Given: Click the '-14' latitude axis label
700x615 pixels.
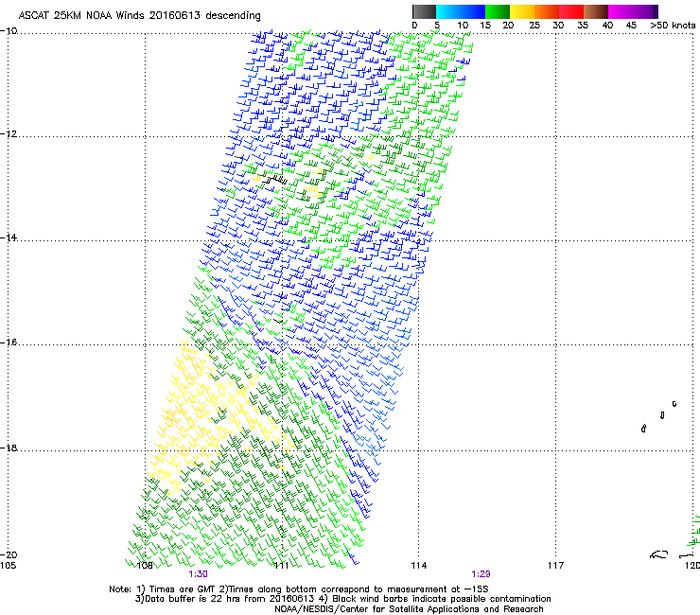Looking at the screenshot, I should click(9, 237).
